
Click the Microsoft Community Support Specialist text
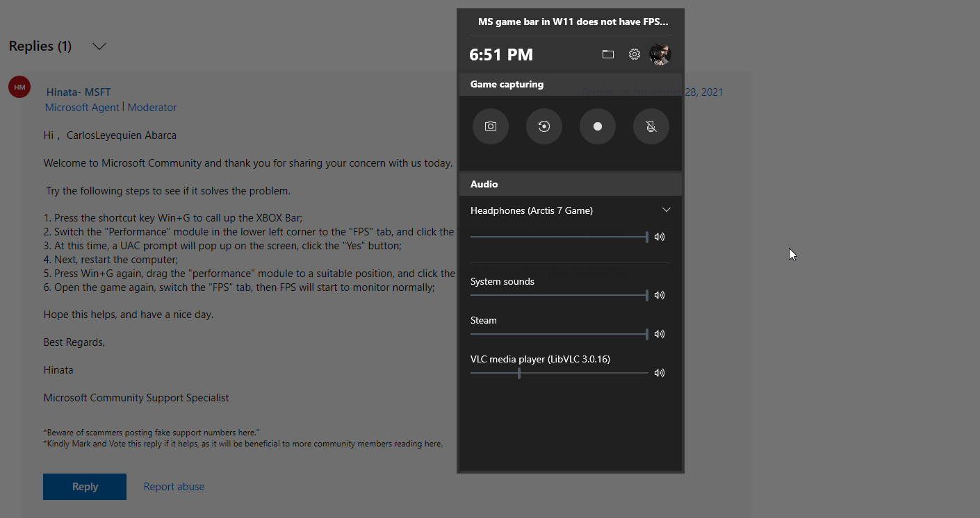pos(136,398)
